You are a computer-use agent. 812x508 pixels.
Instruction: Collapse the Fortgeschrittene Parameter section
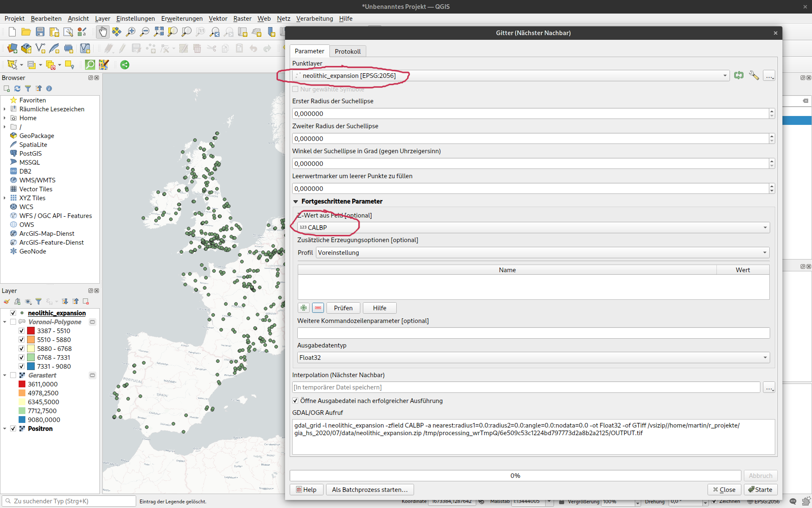pyautogui.click(x=296, y=202)
